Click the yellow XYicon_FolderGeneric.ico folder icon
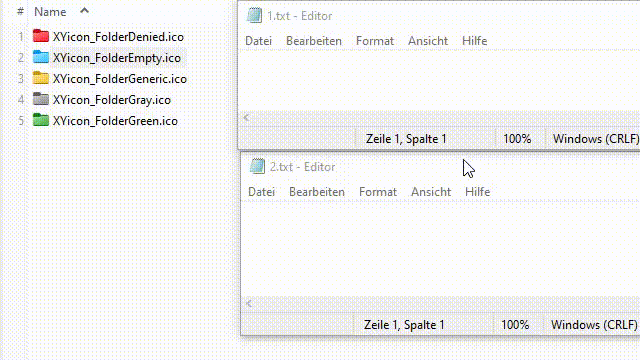Screen dimensions: 640x360 (x=41, y=78)
